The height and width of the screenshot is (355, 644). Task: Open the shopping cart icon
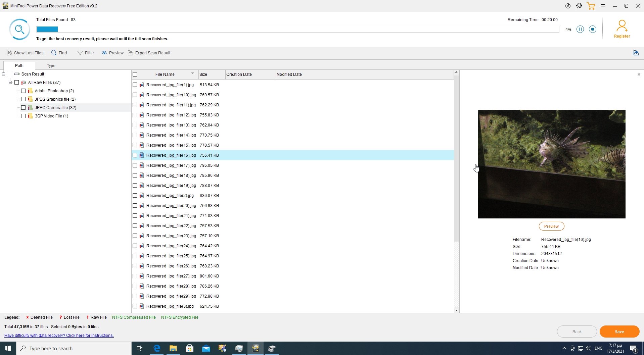(x=591, y=6)
